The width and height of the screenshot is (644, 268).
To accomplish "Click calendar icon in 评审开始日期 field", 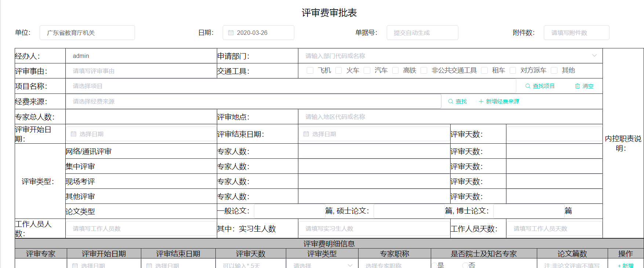I will tap(73, 134).
